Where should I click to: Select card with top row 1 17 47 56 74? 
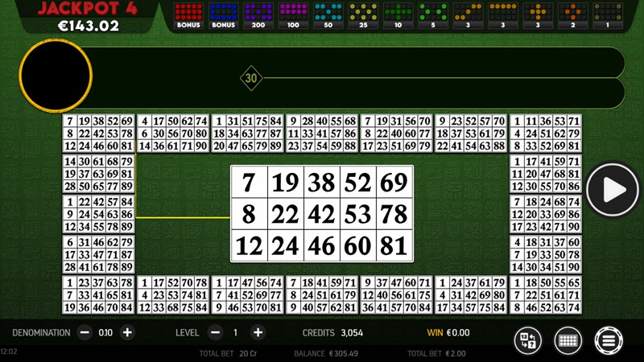click(x=247, y=295)
